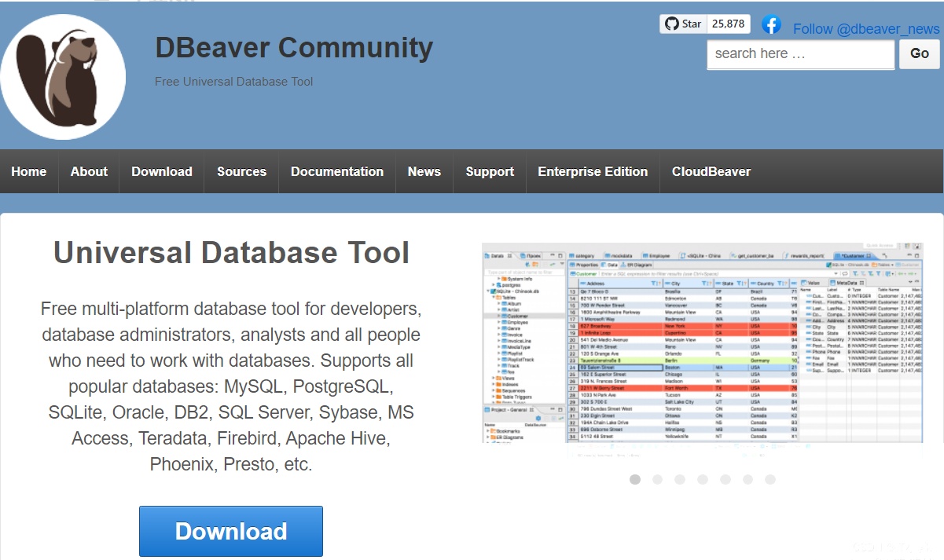
Task: Focus the search here input field
Action: (801, 54)
